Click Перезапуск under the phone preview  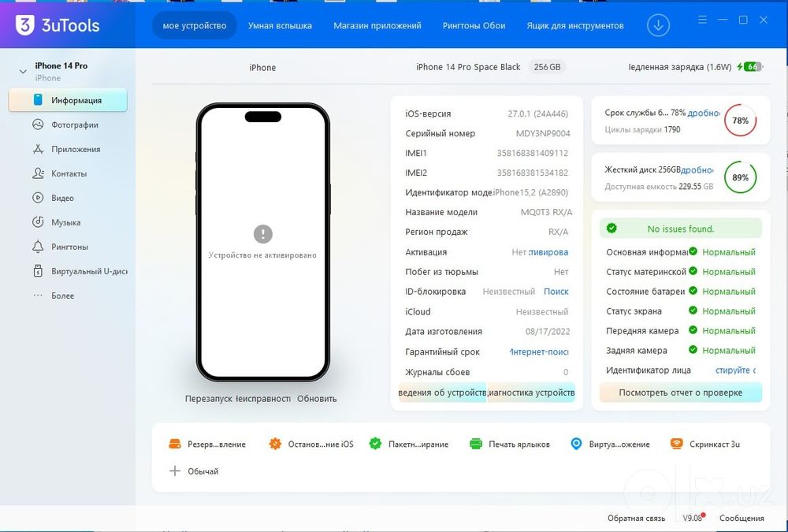click(209, 398)
